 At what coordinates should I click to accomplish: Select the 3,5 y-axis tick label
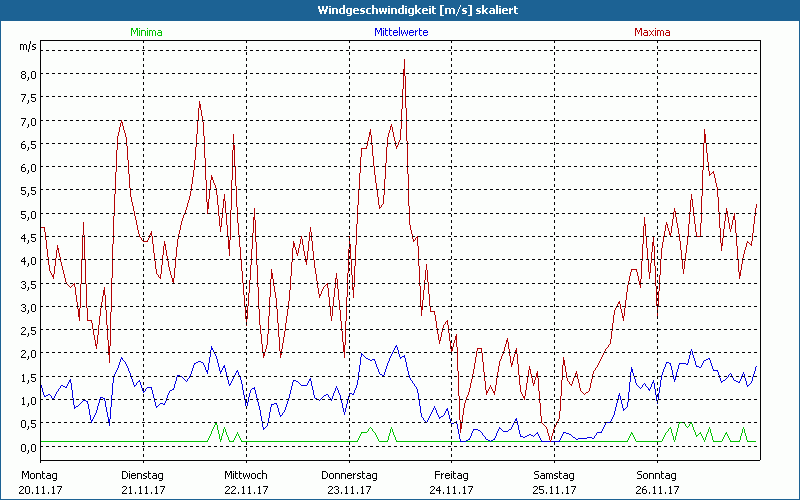point(27,284)
